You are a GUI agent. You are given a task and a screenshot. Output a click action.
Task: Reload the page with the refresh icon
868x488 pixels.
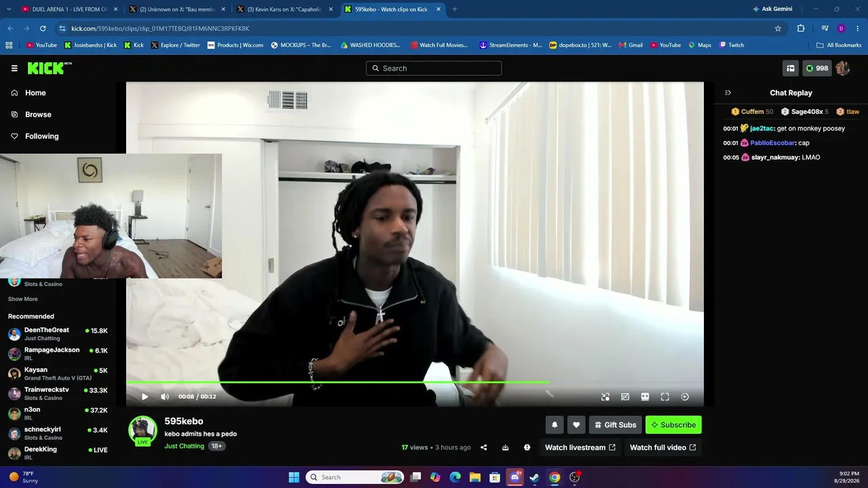pyautogui.click(x=43, y=28)
